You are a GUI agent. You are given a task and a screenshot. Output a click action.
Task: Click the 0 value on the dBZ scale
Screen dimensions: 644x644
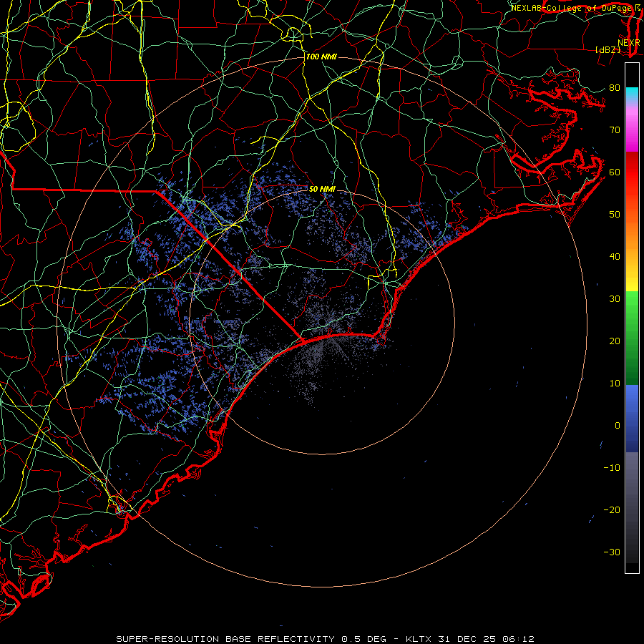(618, 426)
